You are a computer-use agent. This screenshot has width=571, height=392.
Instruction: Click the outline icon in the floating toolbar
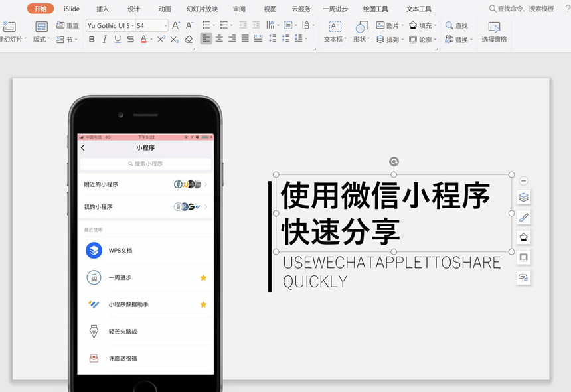[523, 258]
